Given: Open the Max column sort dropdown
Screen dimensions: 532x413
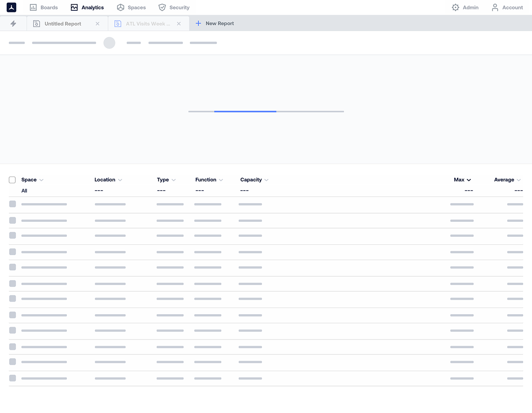Looking at the screenshot, I should (469, 180).
